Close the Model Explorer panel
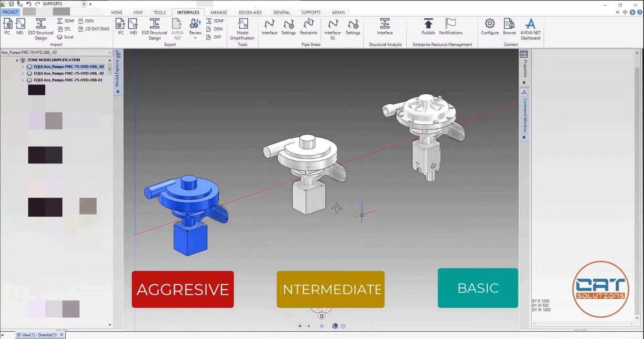Screen dimensions: 644x339 (x=118, y=92)
